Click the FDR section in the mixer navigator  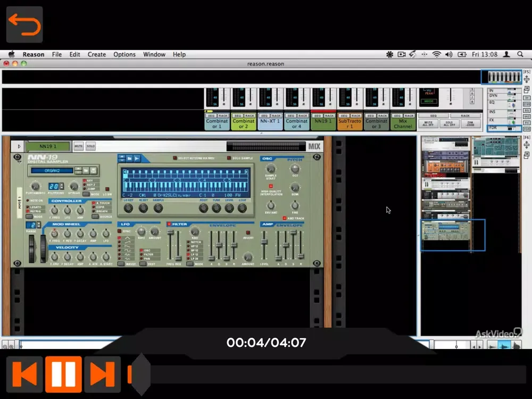(504, 128)
